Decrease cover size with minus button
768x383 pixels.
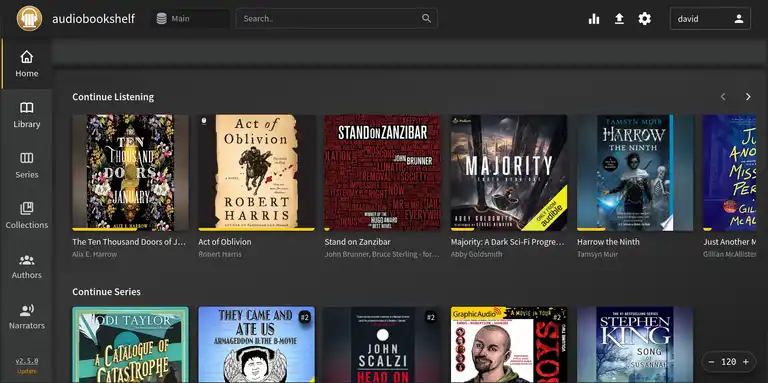point(711,362)
